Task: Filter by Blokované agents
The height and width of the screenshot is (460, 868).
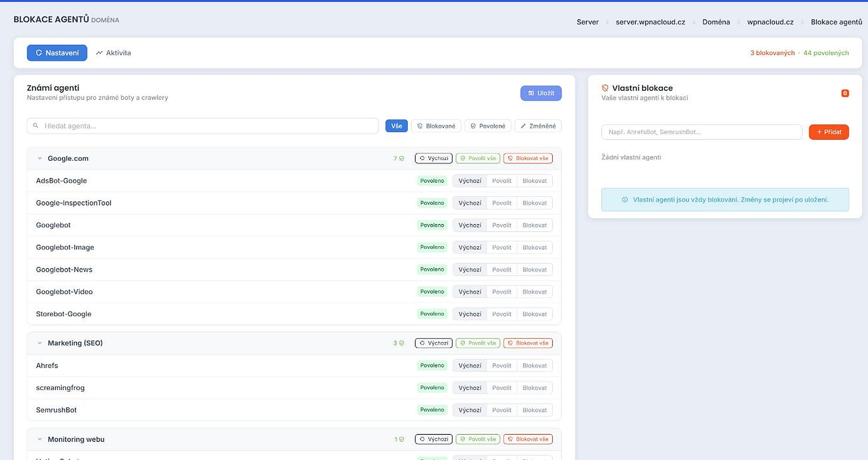Action: 436,126
